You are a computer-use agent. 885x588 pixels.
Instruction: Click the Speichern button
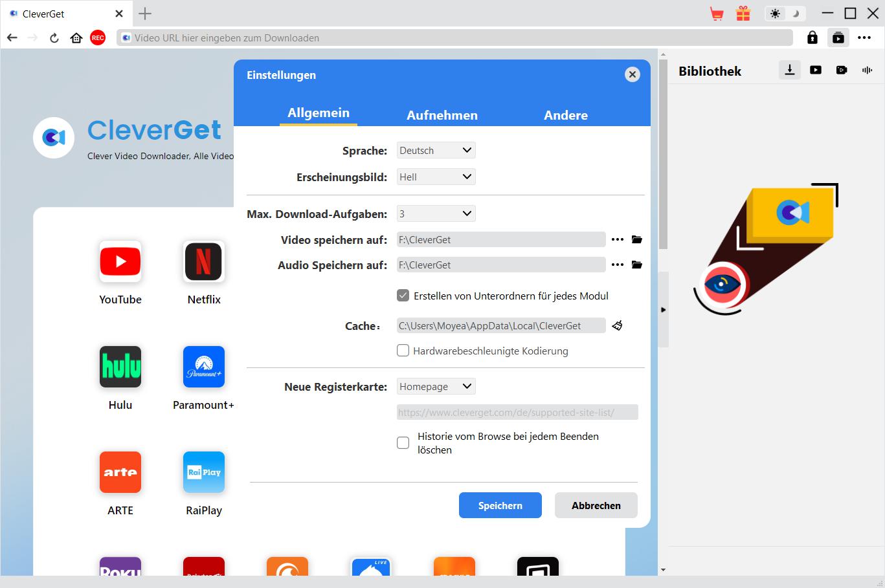pyautogui.click(x=500, y=506)
